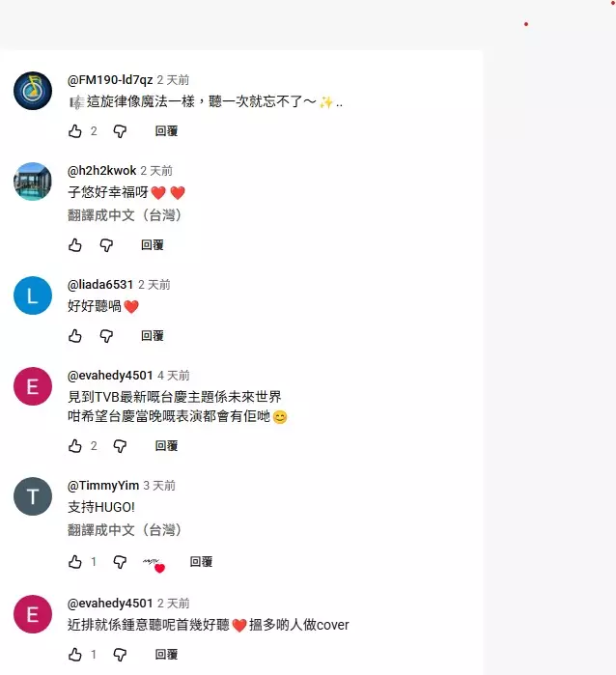Open the @liada6531 profile avatar

[x=33, y=295]
